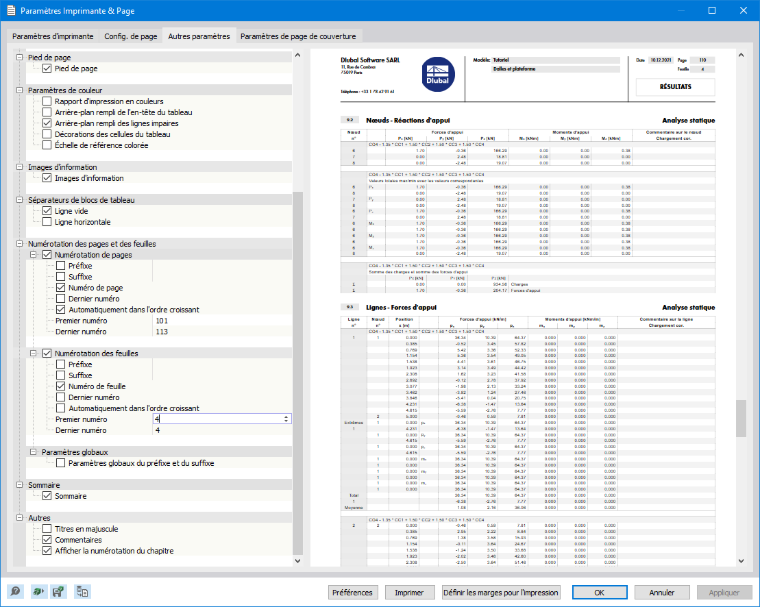Click preview scrollbar down arrow
Viewport: 760px width, 607px height.
click(741, 561)
